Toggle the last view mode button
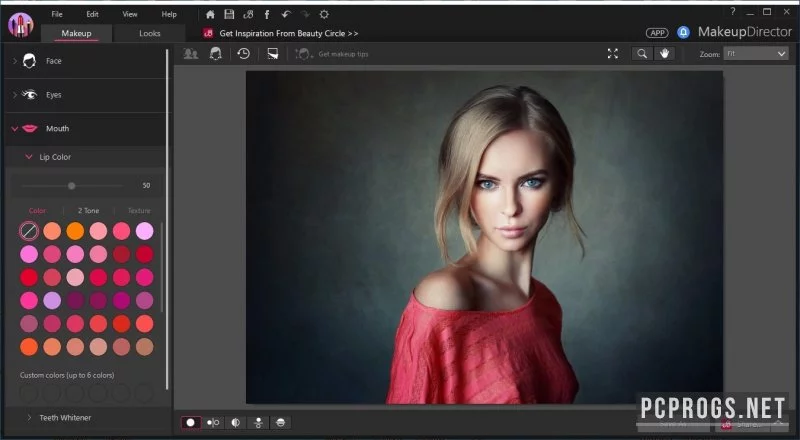The width and height of the screenshot is (800, 440). pos(281,423)
